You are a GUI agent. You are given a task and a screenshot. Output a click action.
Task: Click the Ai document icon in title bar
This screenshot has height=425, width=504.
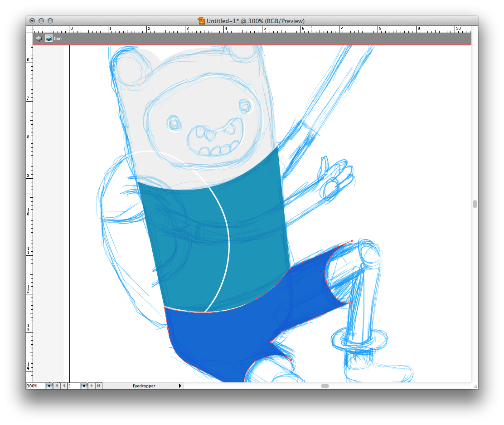tap(202, 21)
